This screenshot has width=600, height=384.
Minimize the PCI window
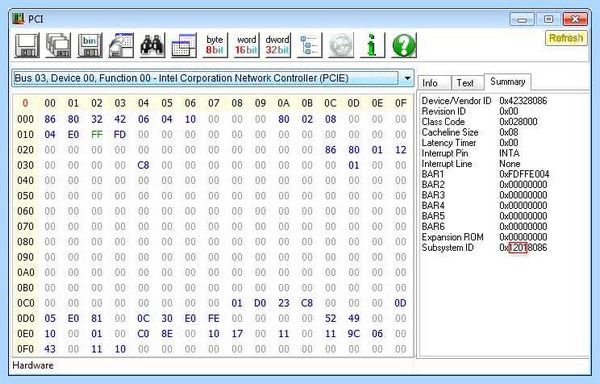click(522, 19)
